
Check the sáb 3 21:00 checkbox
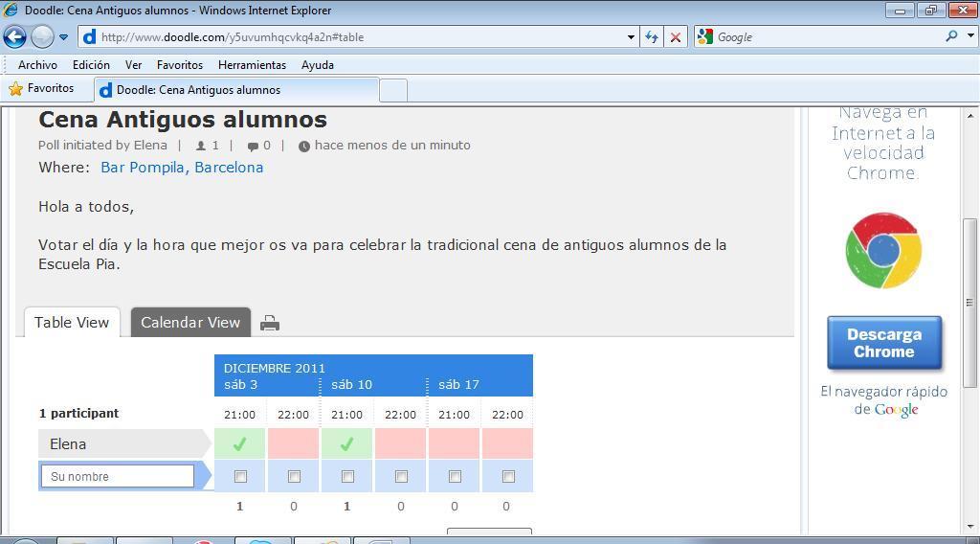point(240,476)
